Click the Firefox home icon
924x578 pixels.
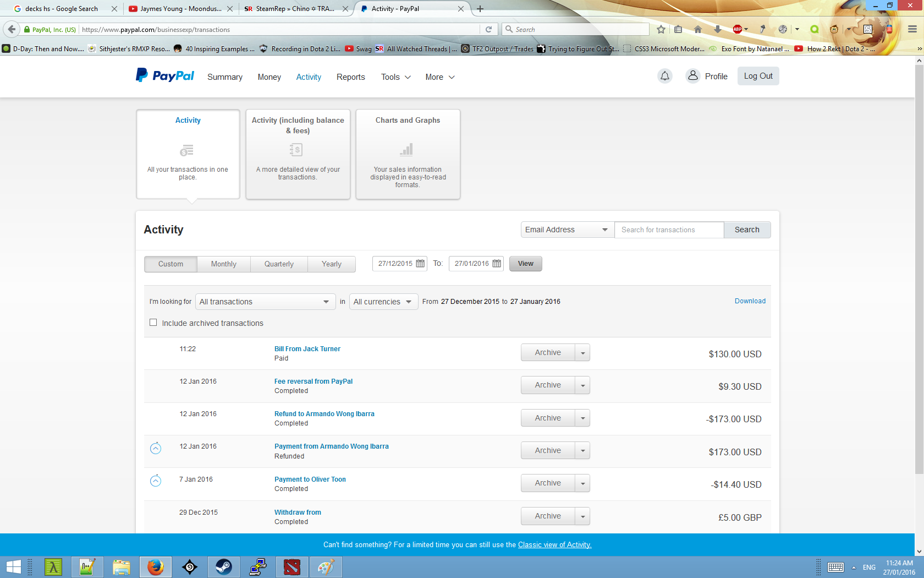(698, 29)
